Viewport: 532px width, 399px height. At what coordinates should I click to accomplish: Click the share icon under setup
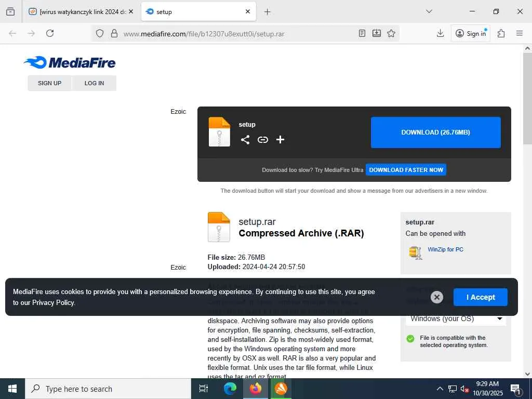pyautogui.click(x=245, y=140)
